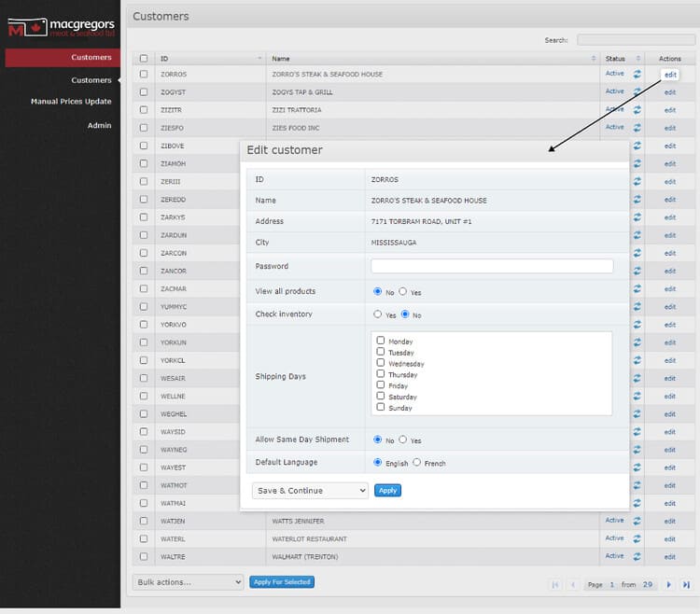The image size is (700, 614).
Task: Click the refresh status icon for ZIZITR row
Action: [x=637, y=110]
